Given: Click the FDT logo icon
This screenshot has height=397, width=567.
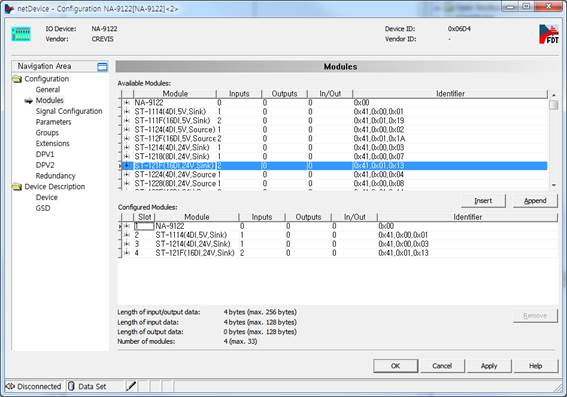Looking at the screenshot, I should (549, 34).
